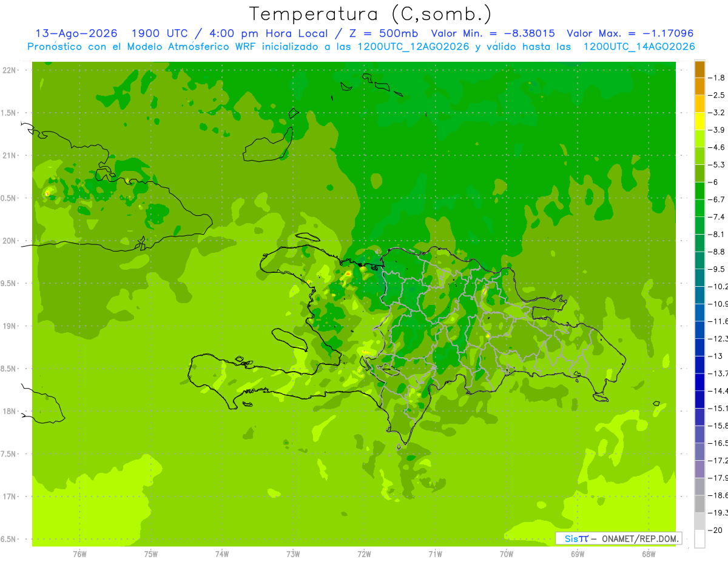Click the 75W longitude label
The image size is (728, 562).
[x=151, y=554]
